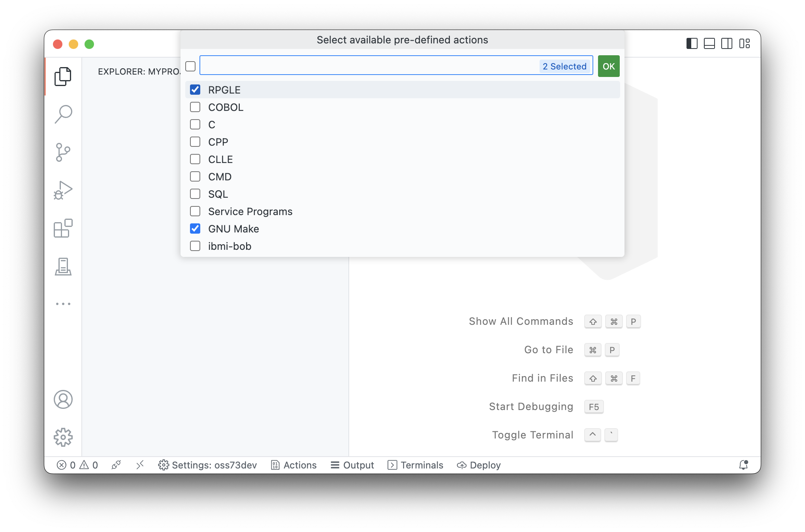Screen dimensions: 805x532
Task: Toggle the select-all checkbox beside search field
Action: coord(190,66)
